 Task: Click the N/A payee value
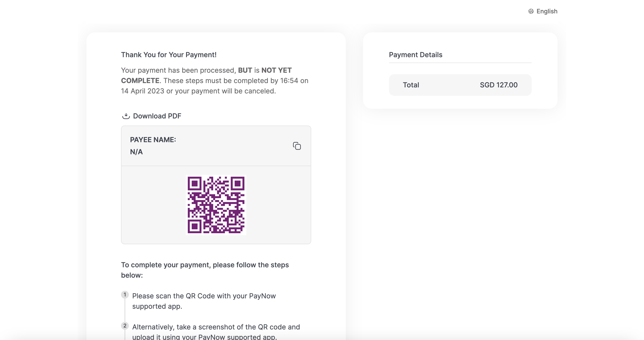pos(136,152)
